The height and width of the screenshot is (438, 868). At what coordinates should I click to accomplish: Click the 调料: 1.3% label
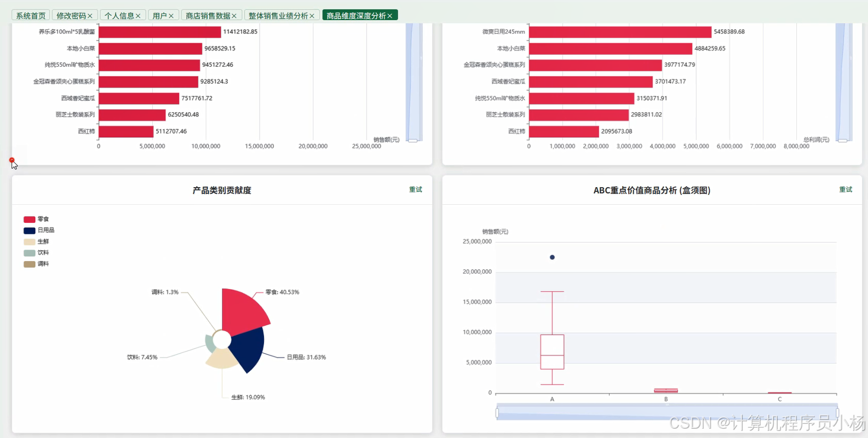click(165, 292)
